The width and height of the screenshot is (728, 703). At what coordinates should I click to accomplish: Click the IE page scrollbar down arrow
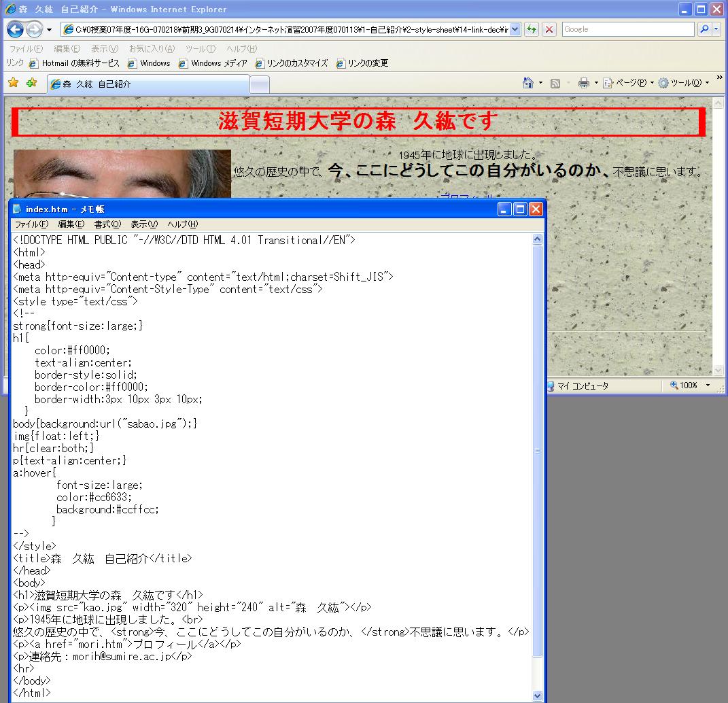[x=718, y=370]
